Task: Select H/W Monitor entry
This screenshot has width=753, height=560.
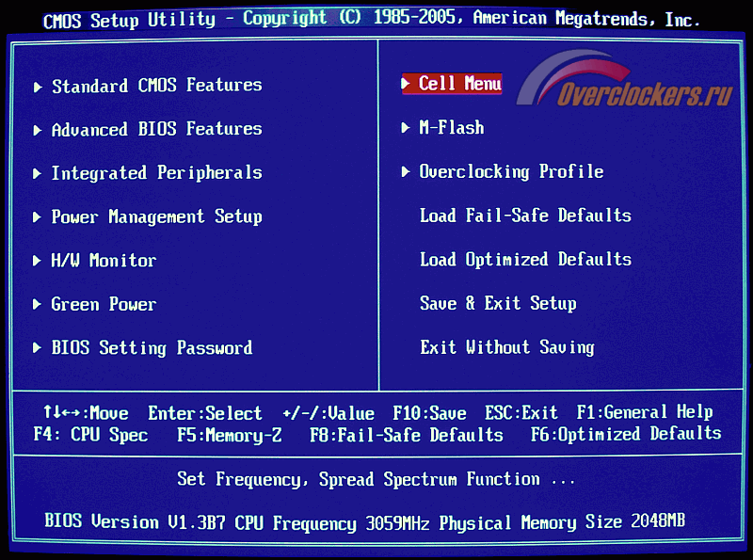Action: pyautogui.click(x=104, y=261)
